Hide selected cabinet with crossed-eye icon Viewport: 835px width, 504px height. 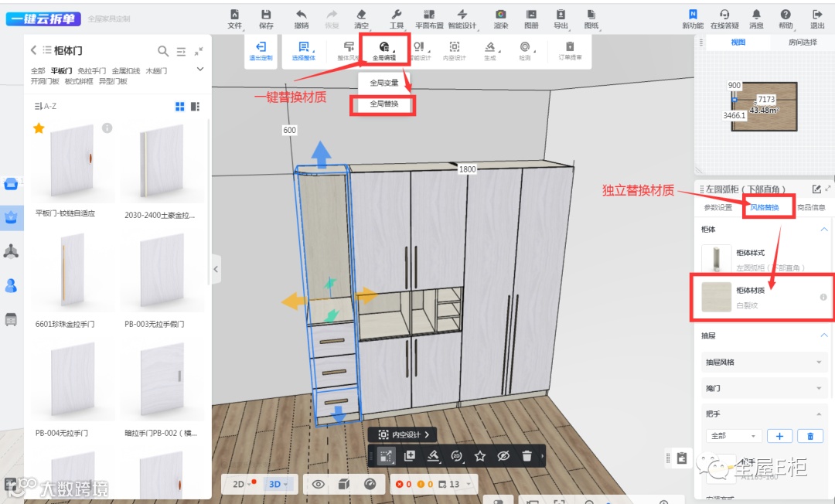coord(503,456)
